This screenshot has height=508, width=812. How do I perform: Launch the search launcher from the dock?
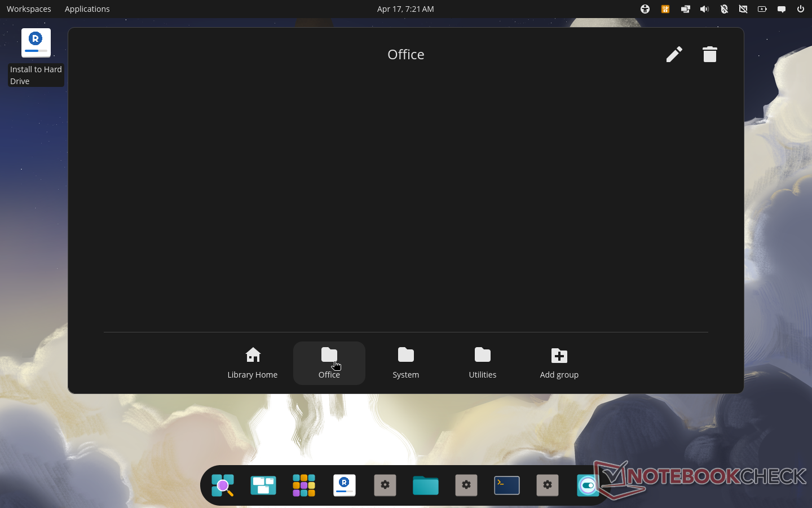pyautogui.click(x=223, y=485)
